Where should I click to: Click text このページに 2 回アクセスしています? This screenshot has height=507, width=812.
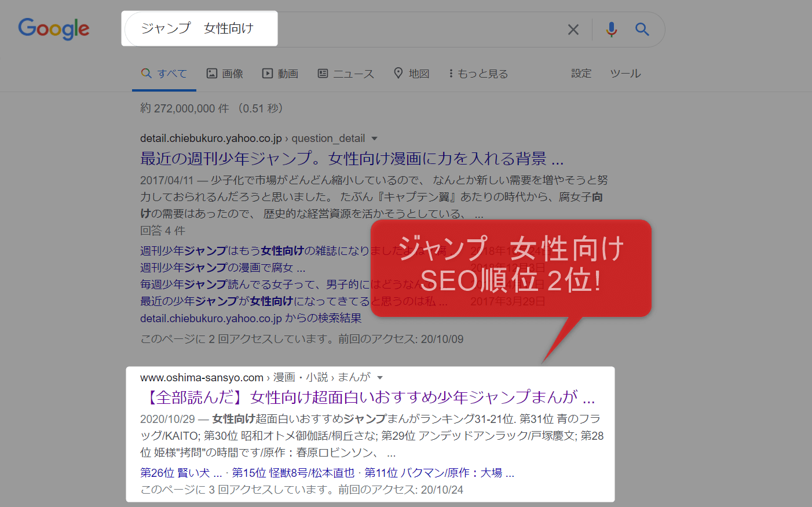[x=237, y=339]
